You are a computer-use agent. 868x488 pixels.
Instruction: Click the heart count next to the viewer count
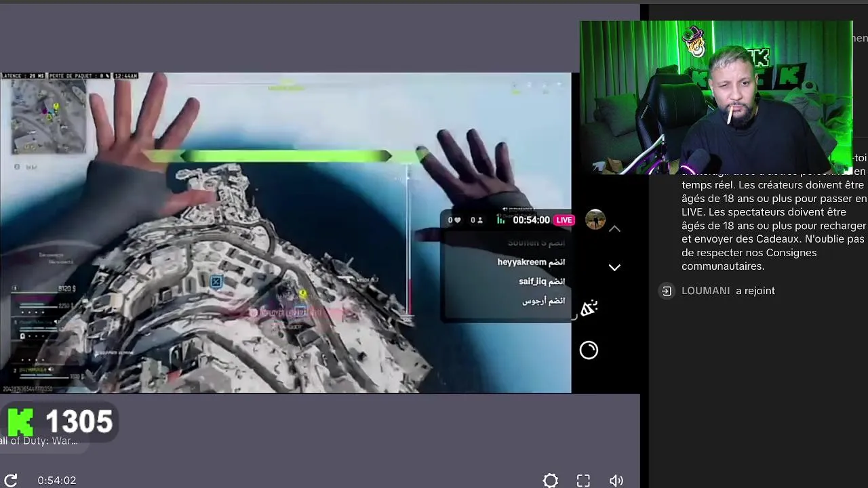click(454, 220)
